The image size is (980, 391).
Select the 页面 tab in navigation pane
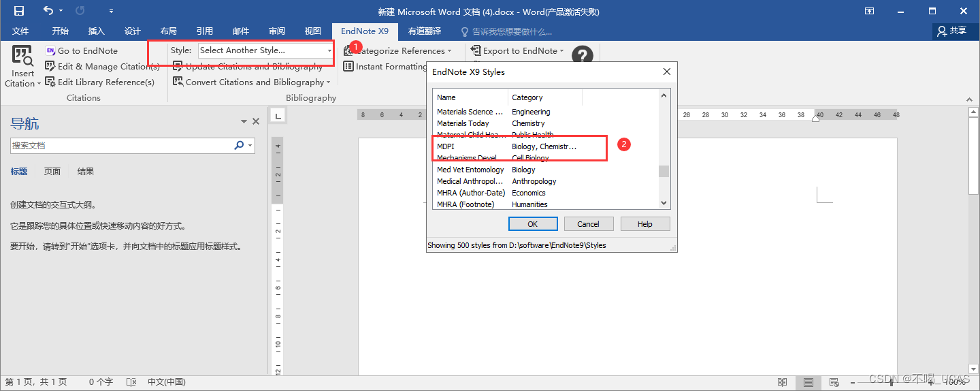coord(52,172)
